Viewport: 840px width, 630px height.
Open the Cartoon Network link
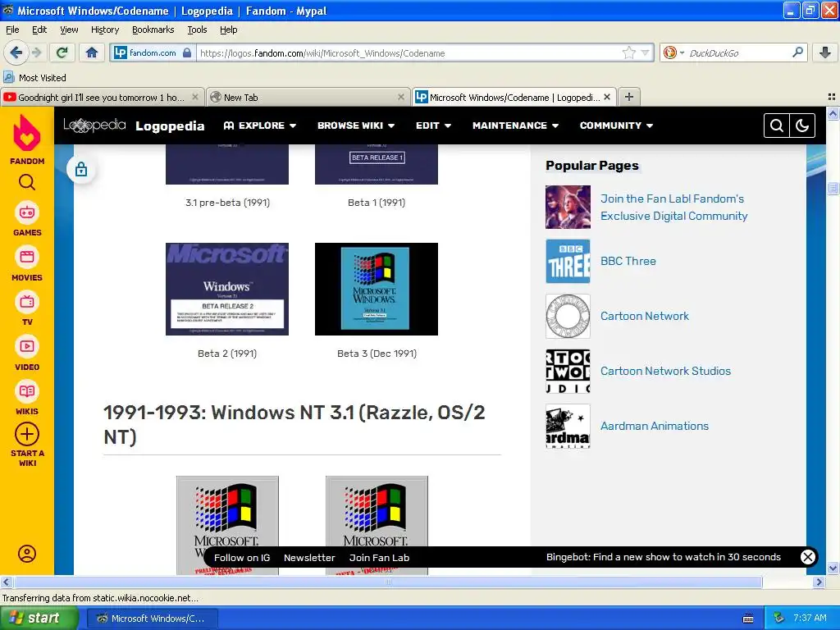pyautogui.click(x=645, y=316)
